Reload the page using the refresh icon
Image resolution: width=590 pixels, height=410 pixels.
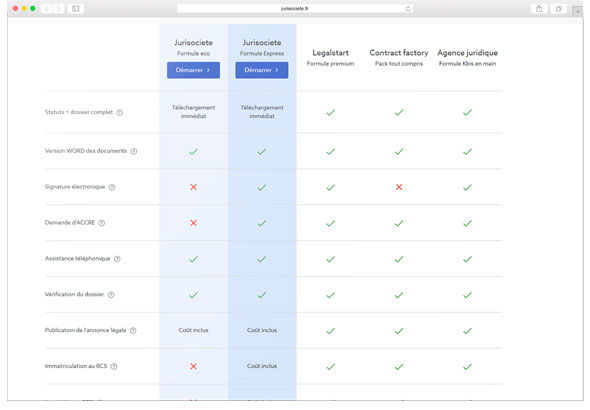tap(408, 8)
